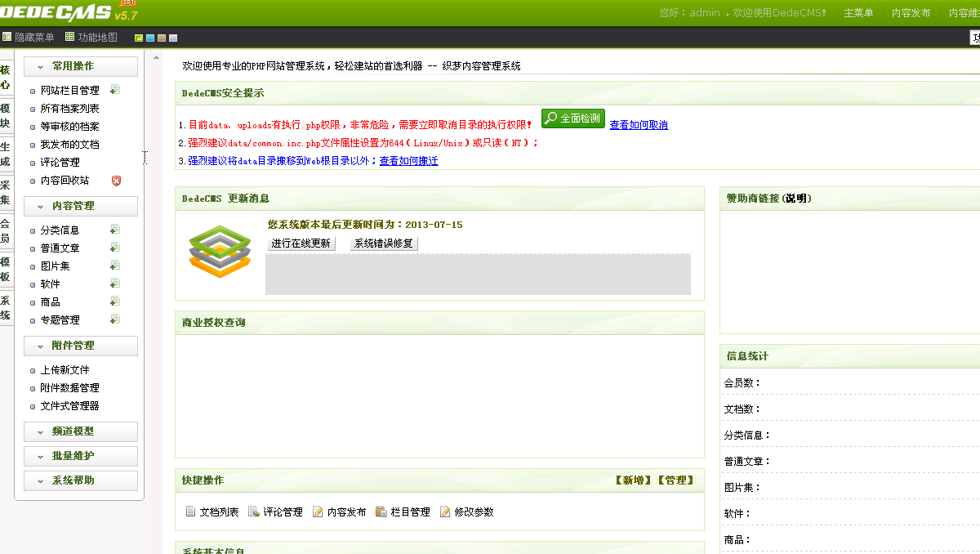The image size is (980, 554).
Task: Open 文件式管理器 in the sidebar
Action: click(69, 406)
